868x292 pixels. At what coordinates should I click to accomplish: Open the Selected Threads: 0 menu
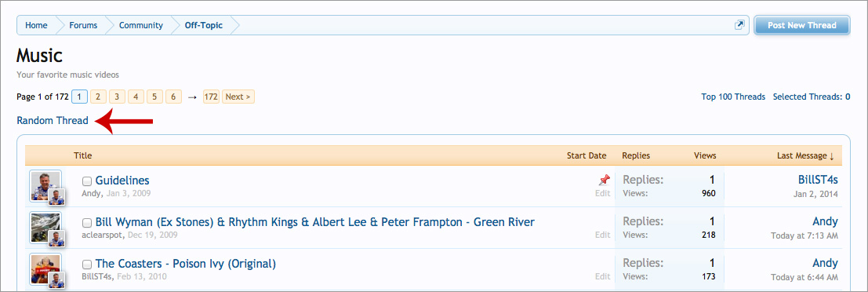click(x=812, y=97)
